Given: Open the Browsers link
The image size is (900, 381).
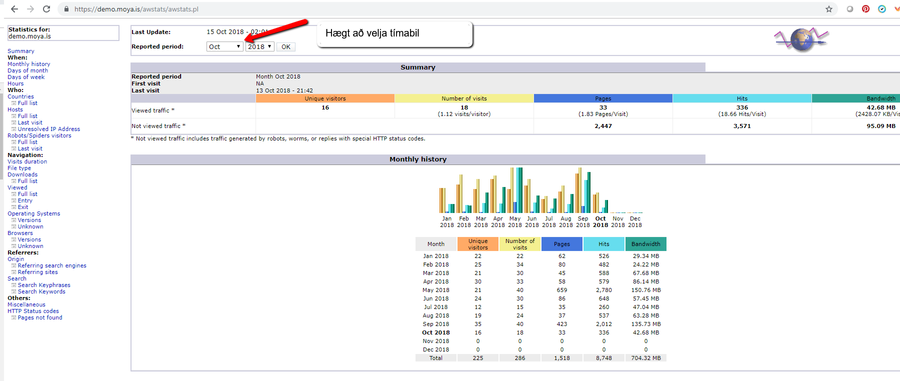Looking at the screenshot, I should (20, 233).
